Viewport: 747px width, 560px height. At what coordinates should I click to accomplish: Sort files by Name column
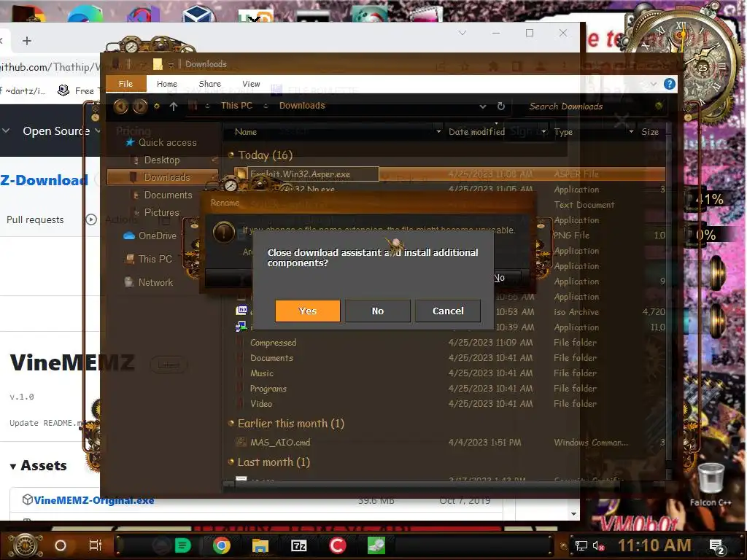click(x=246, y=132)
